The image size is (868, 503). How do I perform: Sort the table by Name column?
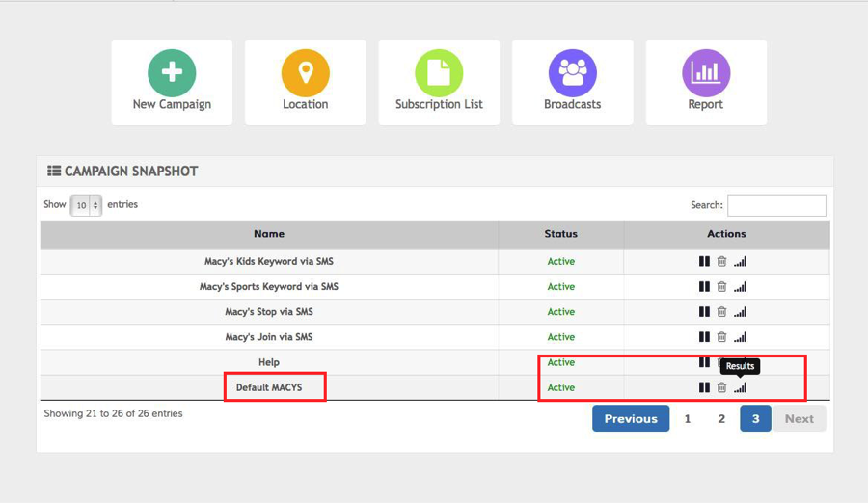(269, 234)
